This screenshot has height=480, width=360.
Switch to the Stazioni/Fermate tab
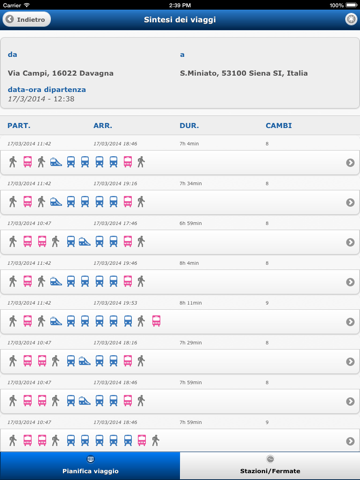(270, 466)
